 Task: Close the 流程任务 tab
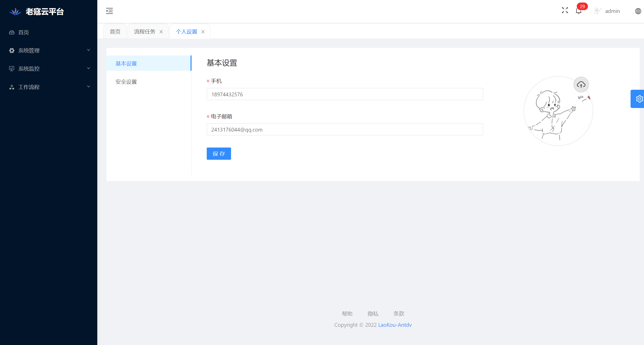(161, 32)
